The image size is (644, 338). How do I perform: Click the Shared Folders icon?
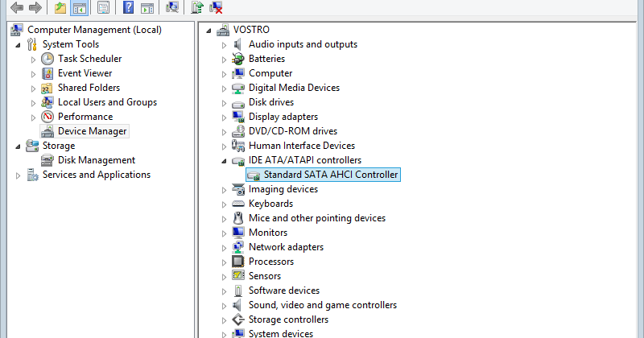(x=47, y=88)
